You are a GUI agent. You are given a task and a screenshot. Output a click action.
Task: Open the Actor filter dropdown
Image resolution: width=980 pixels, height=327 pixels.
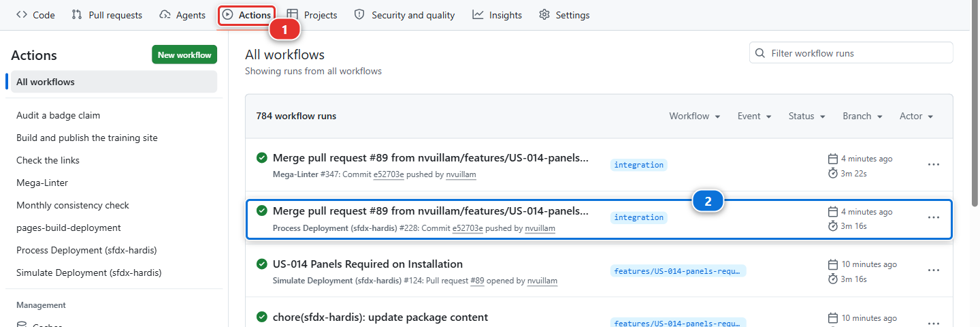click(x=916, y=116)
